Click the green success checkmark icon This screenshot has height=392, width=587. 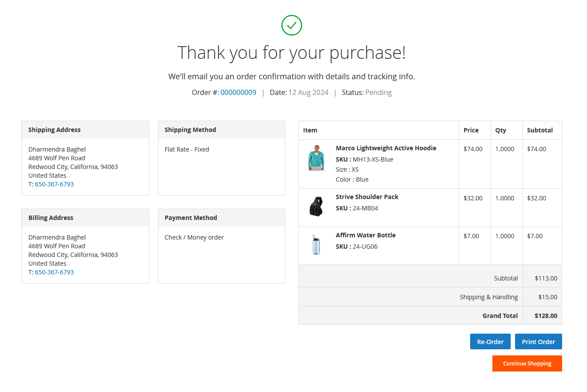(292, 25)
